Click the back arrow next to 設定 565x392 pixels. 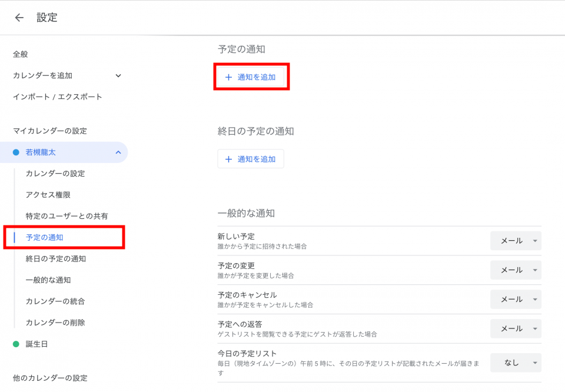[19, 18]
